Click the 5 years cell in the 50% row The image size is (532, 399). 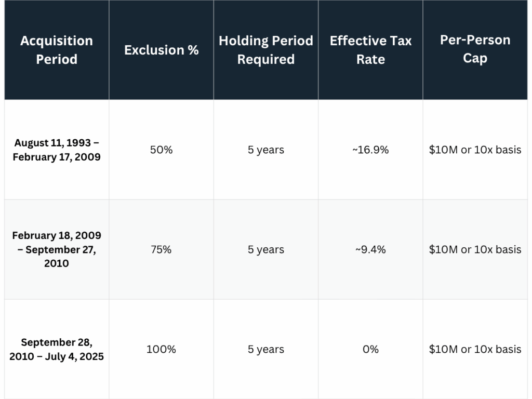(x=265, y=150)
